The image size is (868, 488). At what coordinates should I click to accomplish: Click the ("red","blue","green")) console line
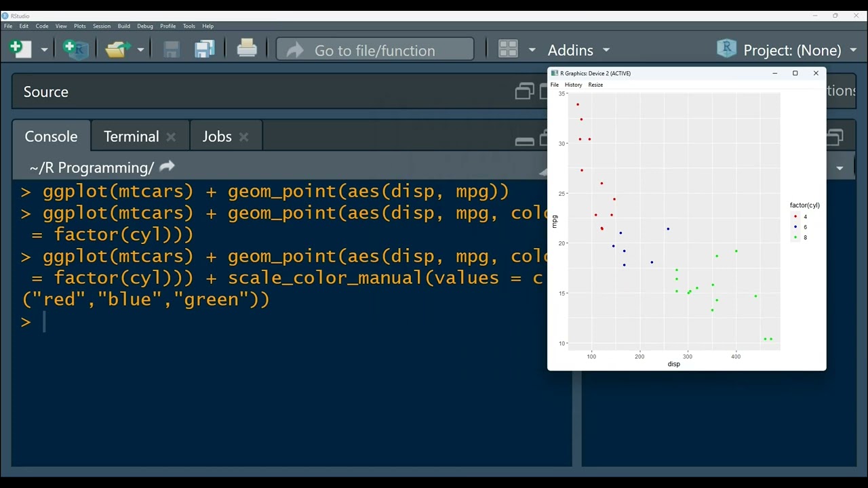tap(146, 300)
